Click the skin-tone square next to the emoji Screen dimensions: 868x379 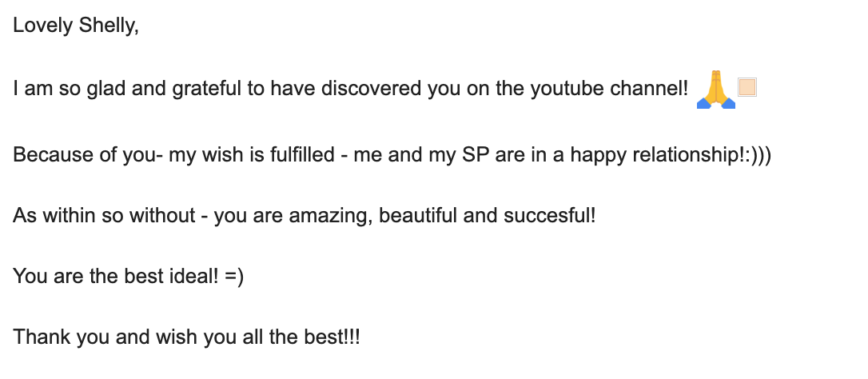pyautogui.click(x=747, y=87)
